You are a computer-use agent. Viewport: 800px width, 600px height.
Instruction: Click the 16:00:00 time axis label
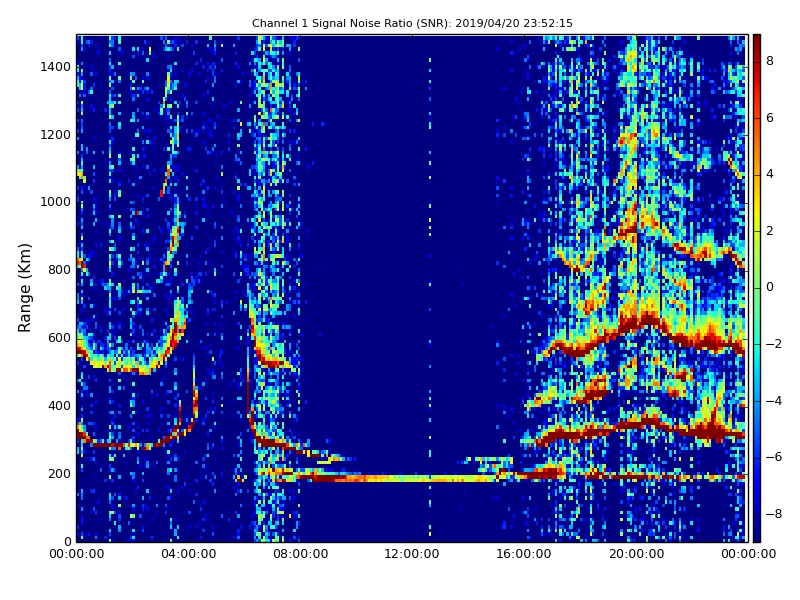[524, 554]
